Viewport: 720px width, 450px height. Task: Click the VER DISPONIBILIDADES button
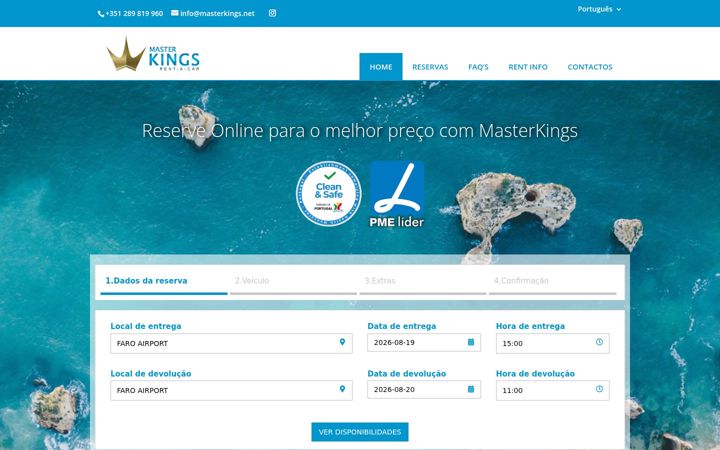point(360,432)
